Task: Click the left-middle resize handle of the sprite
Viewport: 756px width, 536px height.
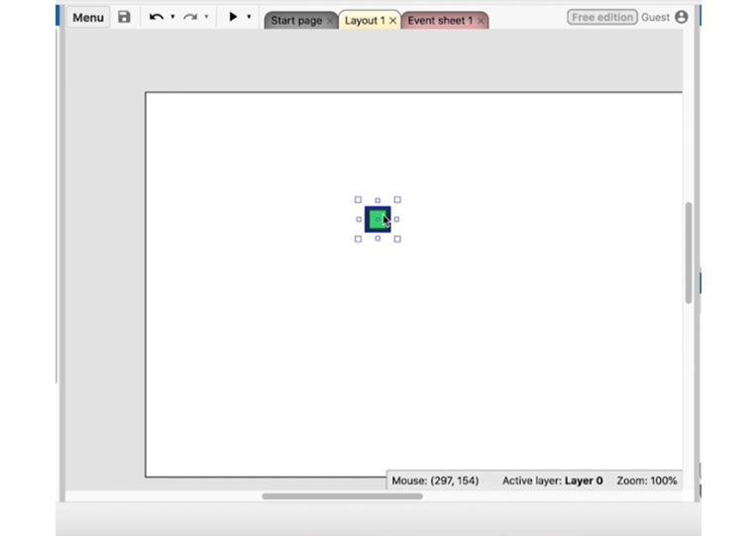Action: click(359, 219)
